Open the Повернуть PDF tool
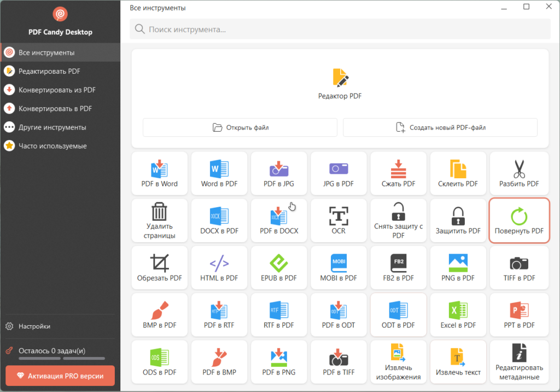 519,221
